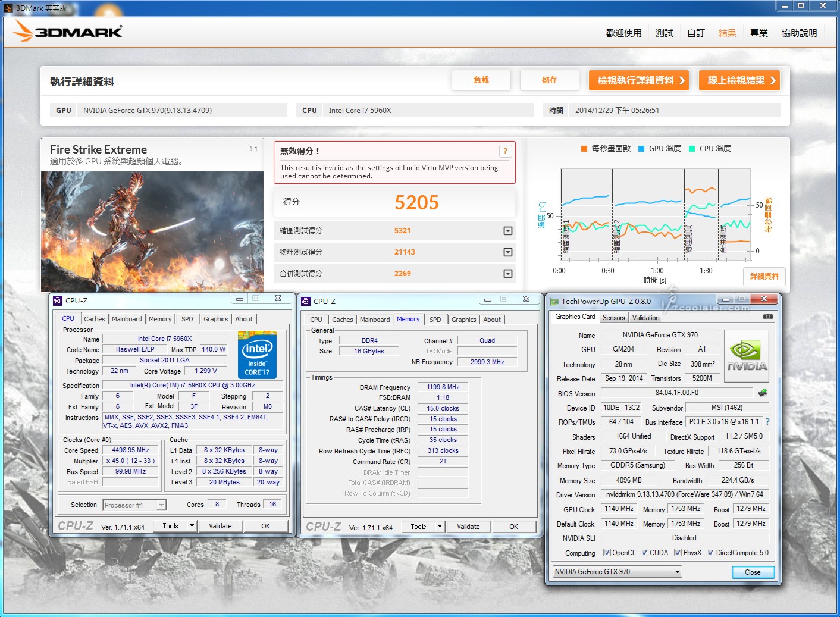Switch to the Validation tab in GPU-Z
Viewport: 840px width, 617px height.
[x=645, y=318]
